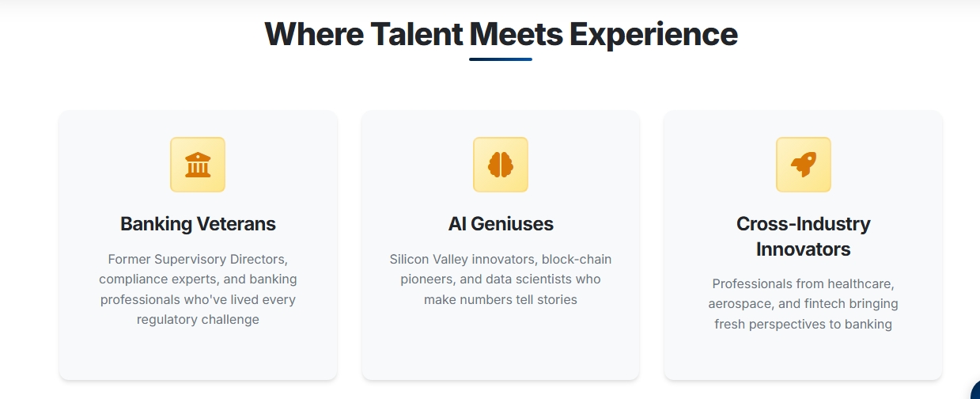The height and width of the screenshot is (399, 980).
Task: Click the 'fresh perspectives to banking' text
Action: point(803,324)
